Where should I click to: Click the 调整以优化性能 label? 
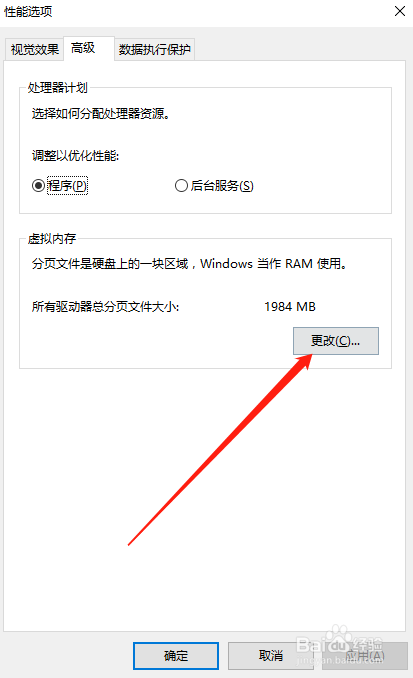pos(75,156)
